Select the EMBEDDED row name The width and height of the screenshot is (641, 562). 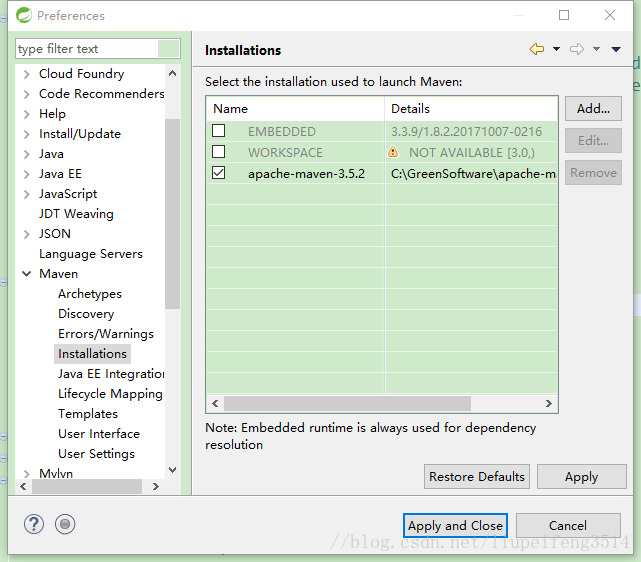tap(282, 132)
